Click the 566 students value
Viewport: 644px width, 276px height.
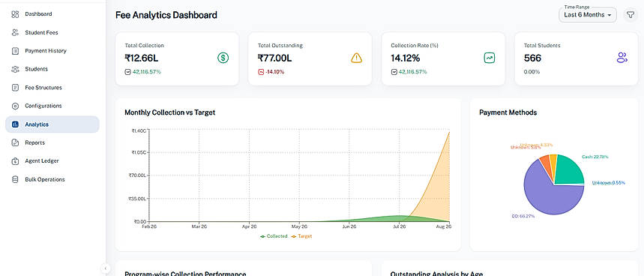tap(533, 58)
